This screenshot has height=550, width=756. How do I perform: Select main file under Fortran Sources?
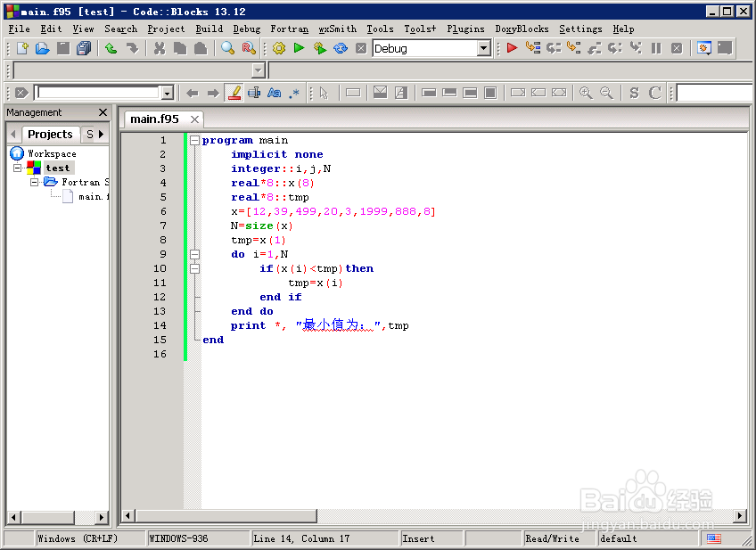click(x=94, y=197)
